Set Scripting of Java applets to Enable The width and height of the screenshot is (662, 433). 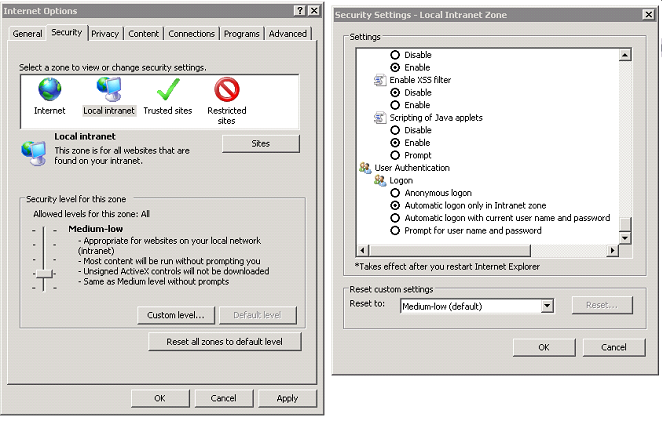395,143
